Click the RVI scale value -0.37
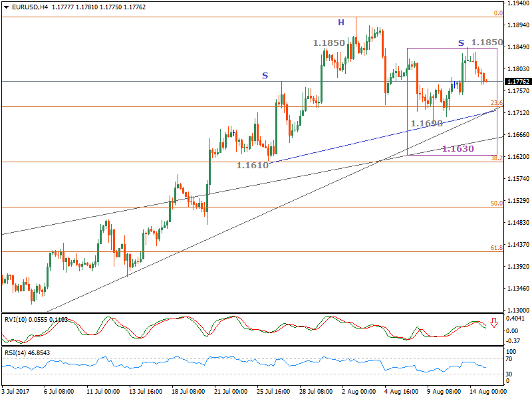 point(513,340)
